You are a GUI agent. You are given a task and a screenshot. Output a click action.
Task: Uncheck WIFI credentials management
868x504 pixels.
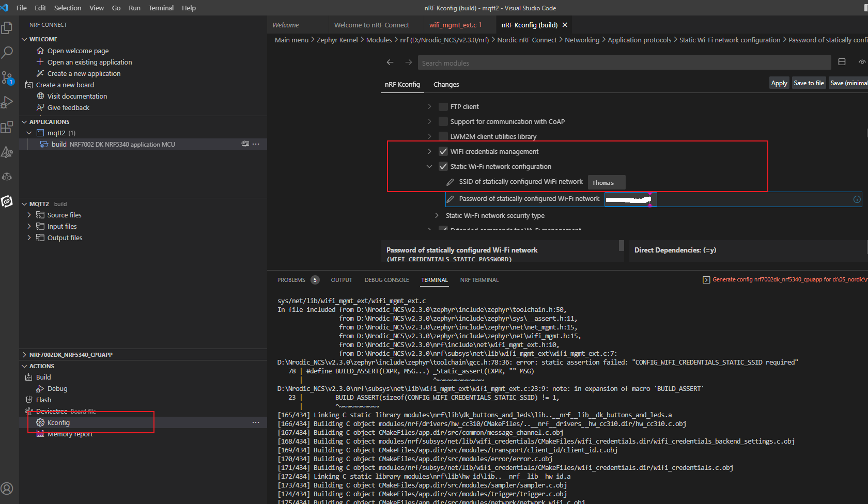pyautogui.click(x=443, y=151)
